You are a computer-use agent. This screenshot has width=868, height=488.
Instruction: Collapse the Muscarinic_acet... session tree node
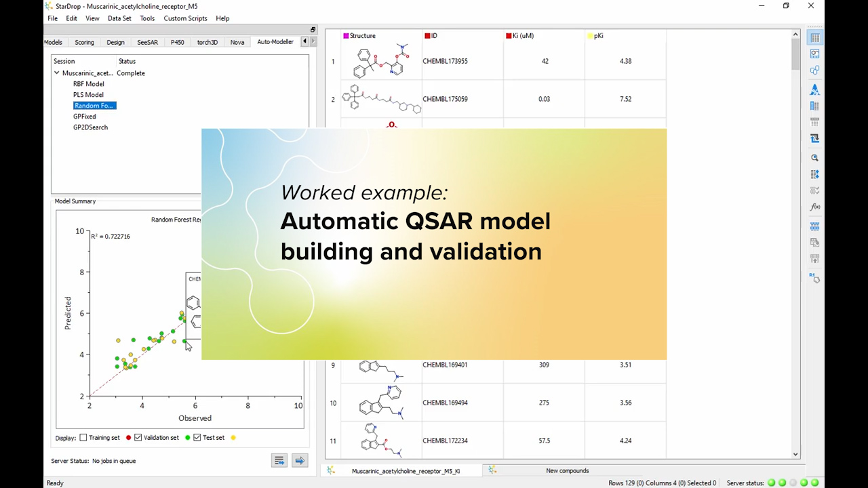[57, 73]
